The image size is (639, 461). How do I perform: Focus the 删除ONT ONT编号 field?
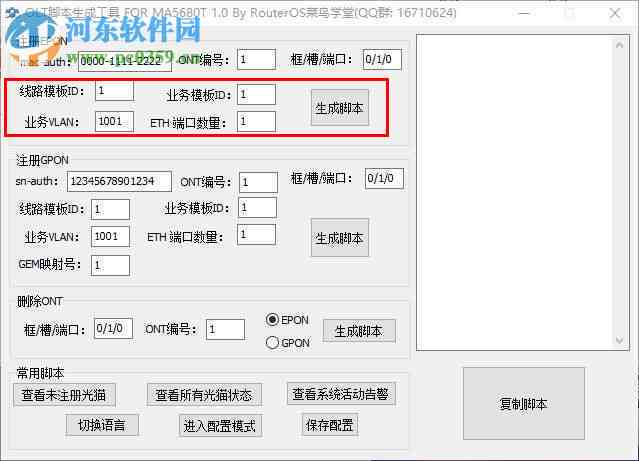(225, 329)
